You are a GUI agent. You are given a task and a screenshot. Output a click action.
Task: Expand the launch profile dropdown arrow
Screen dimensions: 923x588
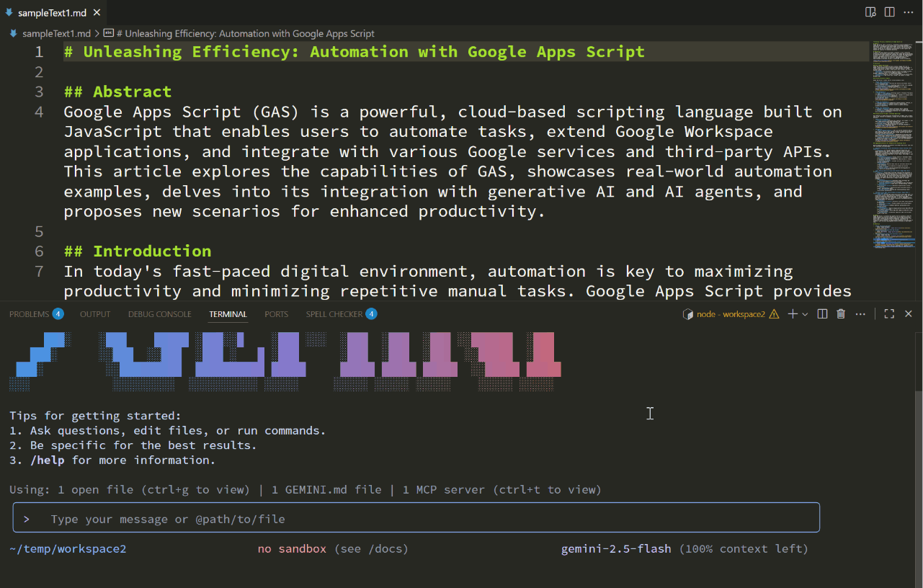click(805, 314)
